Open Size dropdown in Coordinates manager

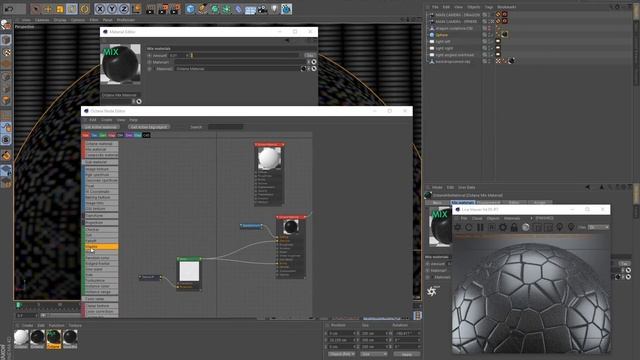[373, 354]
